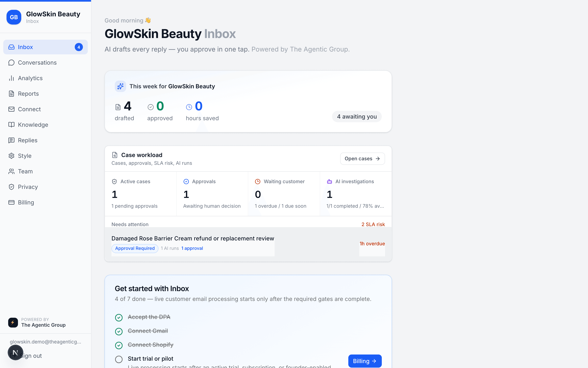Click the Reports document icon
Viewport: 588px width, 368px height.
[11, 94]
